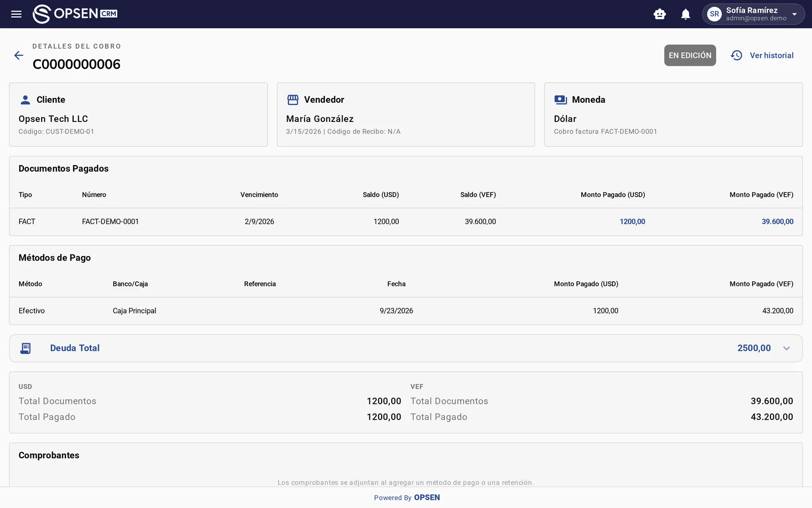Click the history clock icon
The height and width of the screenshot is (508, 812).
pos(736,55)
